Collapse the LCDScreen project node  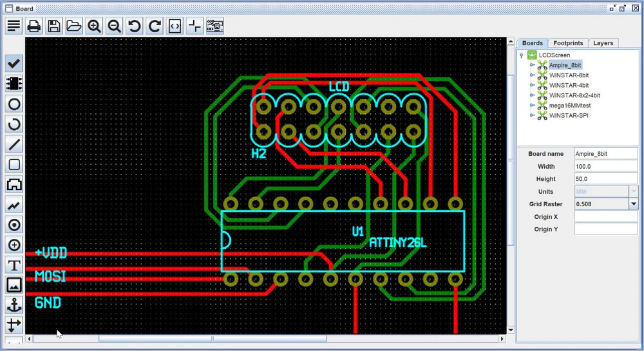point(521,55)
